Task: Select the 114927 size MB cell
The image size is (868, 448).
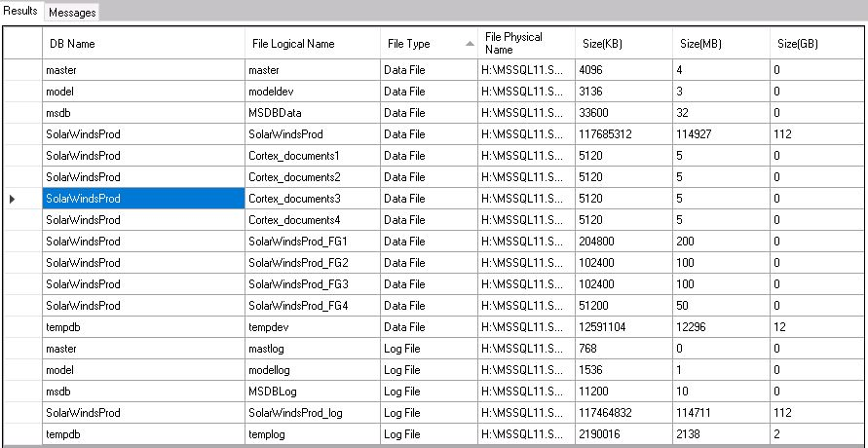Action: point(721,134)
